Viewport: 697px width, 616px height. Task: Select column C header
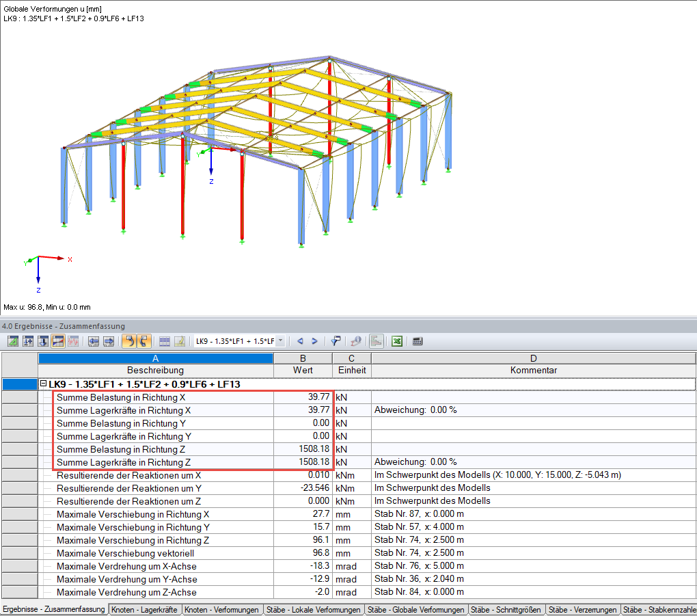(352, 358)
